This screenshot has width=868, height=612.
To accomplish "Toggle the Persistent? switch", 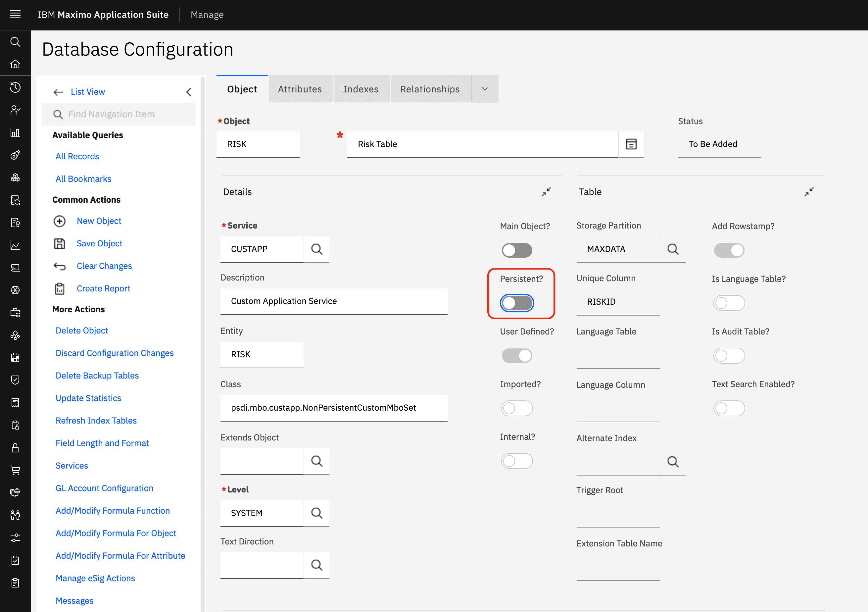I will click(x=517, y=303).
